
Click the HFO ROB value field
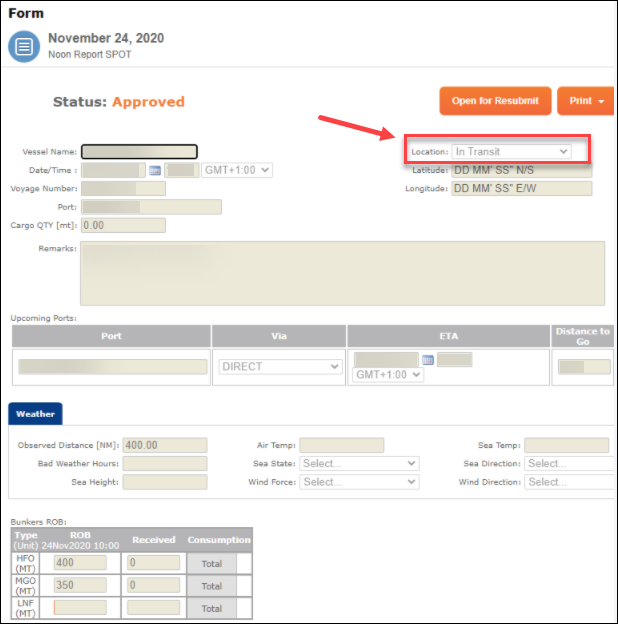pyautogui.click(x=80, y=564)
